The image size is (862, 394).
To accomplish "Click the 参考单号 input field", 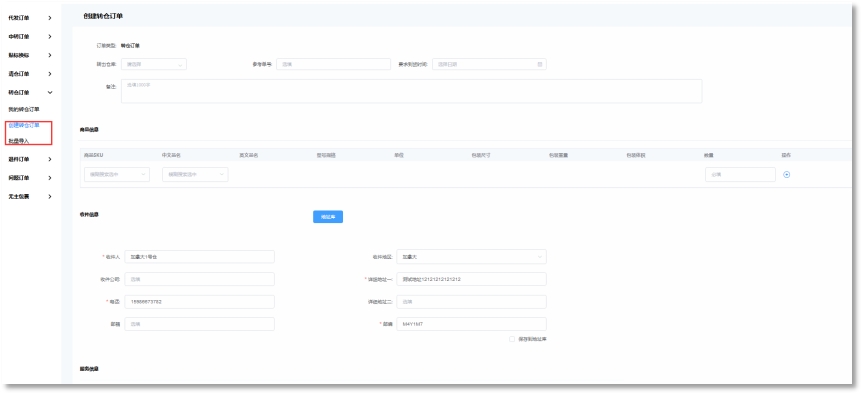I will [x=333, y=64].
